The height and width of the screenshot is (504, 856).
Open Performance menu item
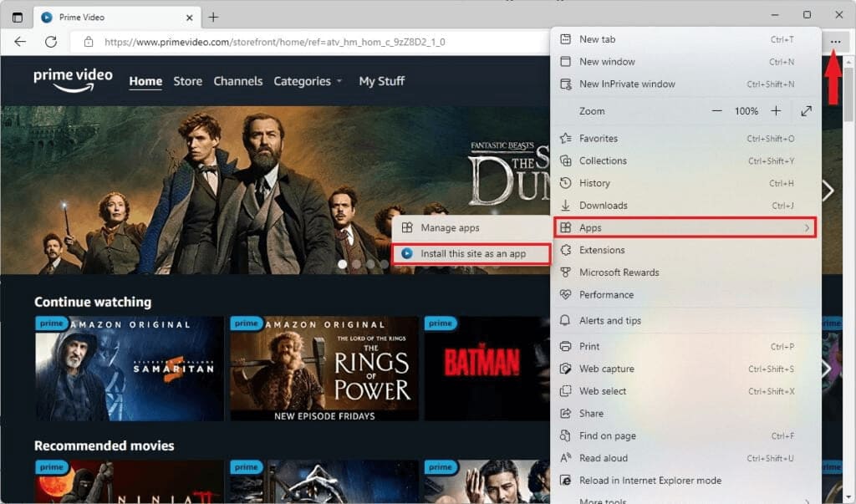(685, 295)
